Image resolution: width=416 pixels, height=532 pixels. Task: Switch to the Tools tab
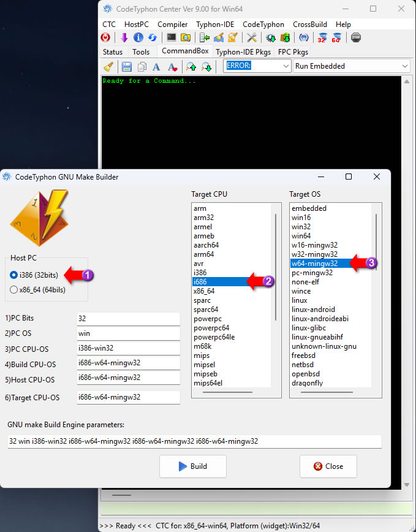click(141, 52)
